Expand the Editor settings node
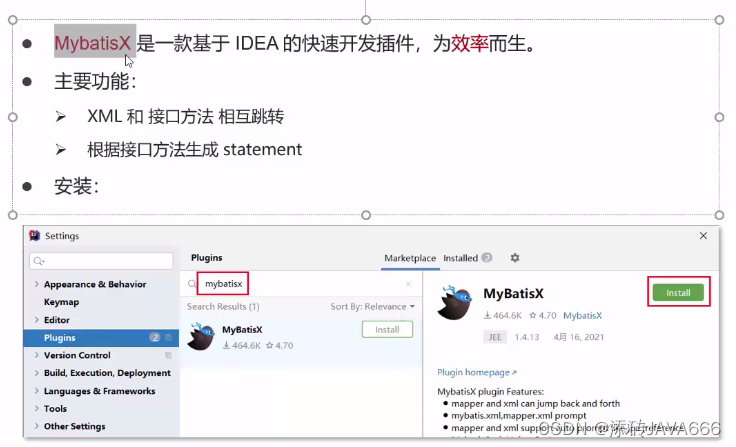The width and height of the screenshot is (736, 447). point(36,320)
